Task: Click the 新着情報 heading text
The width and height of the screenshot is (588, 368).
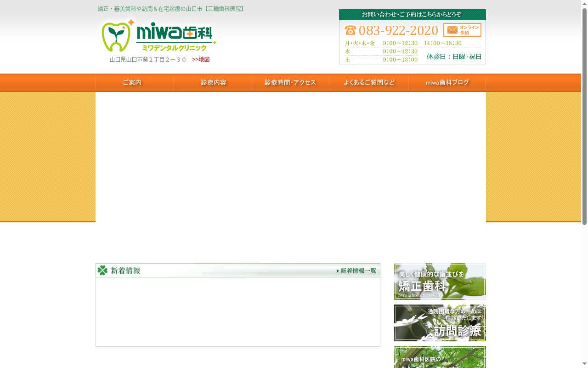Action: 125,271
